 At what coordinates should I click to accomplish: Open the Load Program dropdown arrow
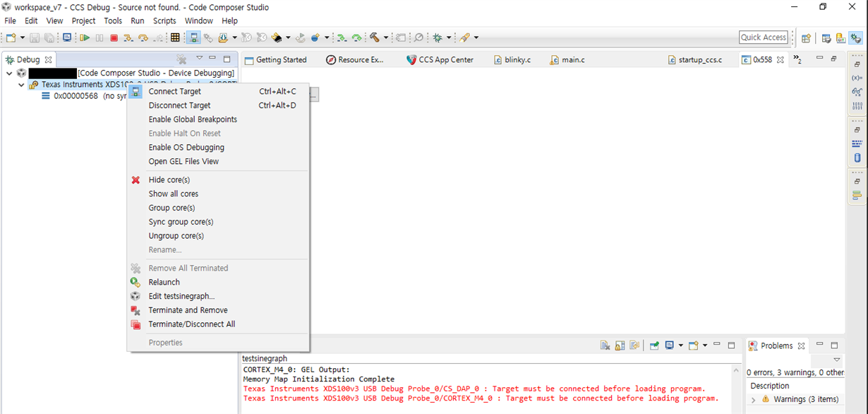click(x=234, y=37)
